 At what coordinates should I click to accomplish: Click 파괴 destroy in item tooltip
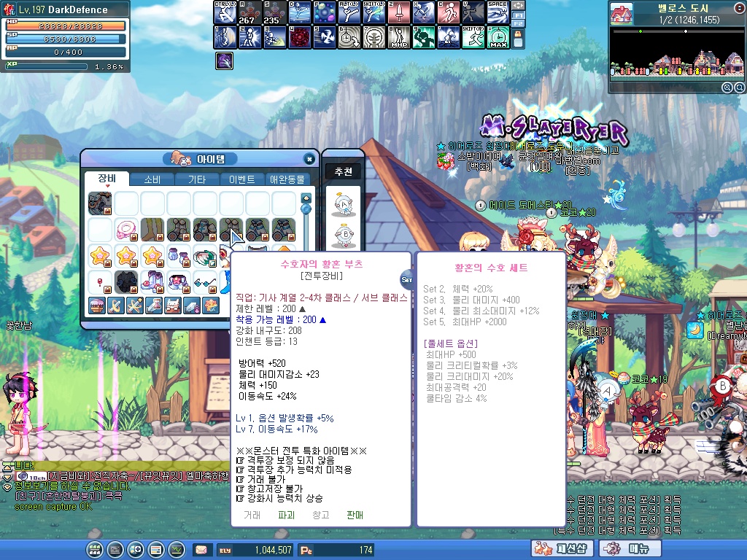click(286, 515)
